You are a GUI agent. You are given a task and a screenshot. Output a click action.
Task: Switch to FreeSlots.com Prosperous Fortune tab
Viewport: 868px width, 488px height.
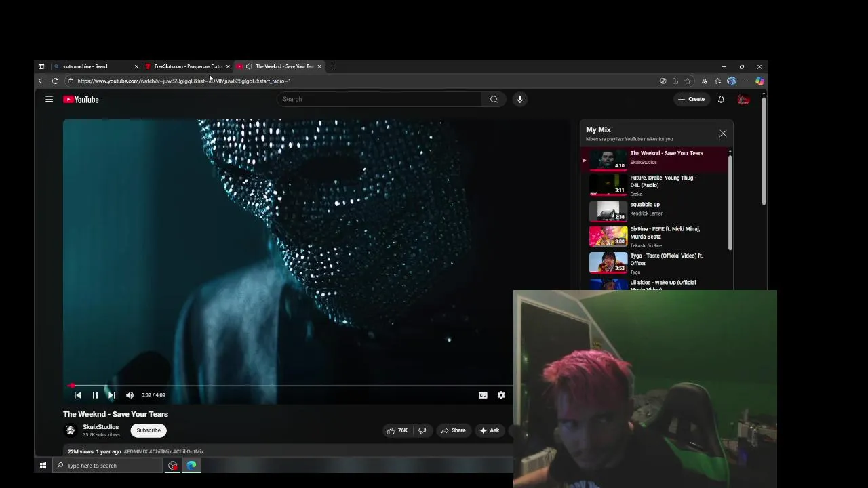pyautogui.click(x=186, y=66)
